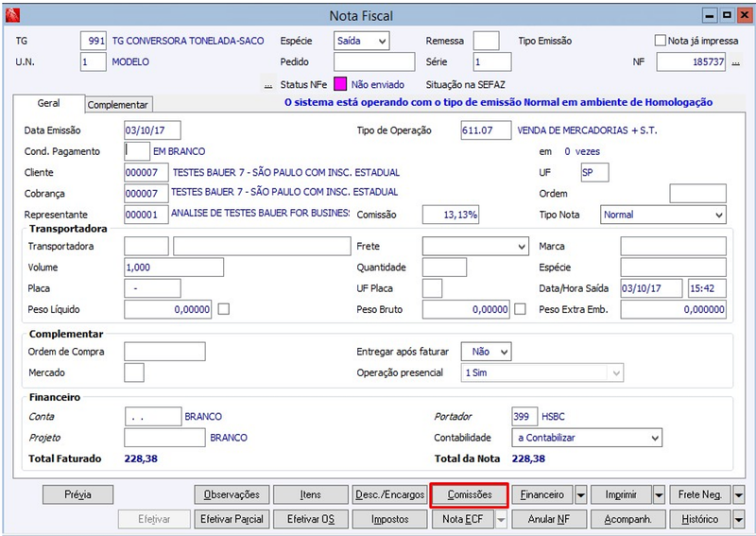Click the ellipsis button left of Status NFe
The height and width of the screenshot is (536, 756).
coord(267,85)
